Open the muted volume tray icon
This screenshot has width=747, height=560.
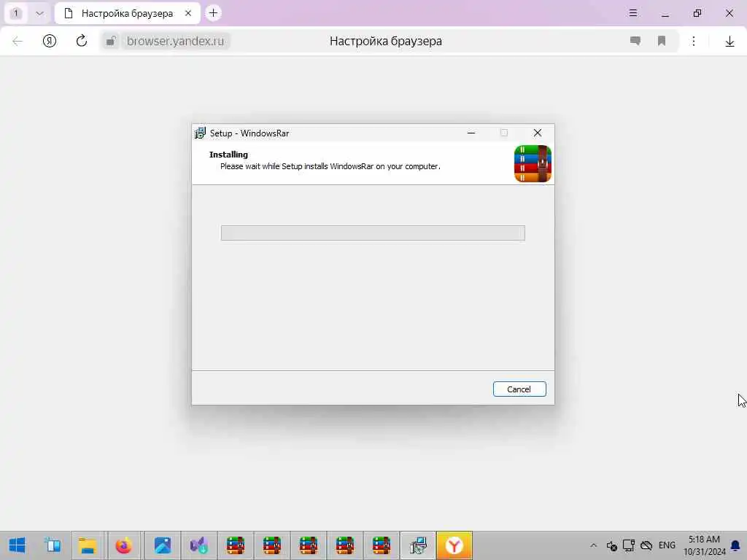(612, 545)
